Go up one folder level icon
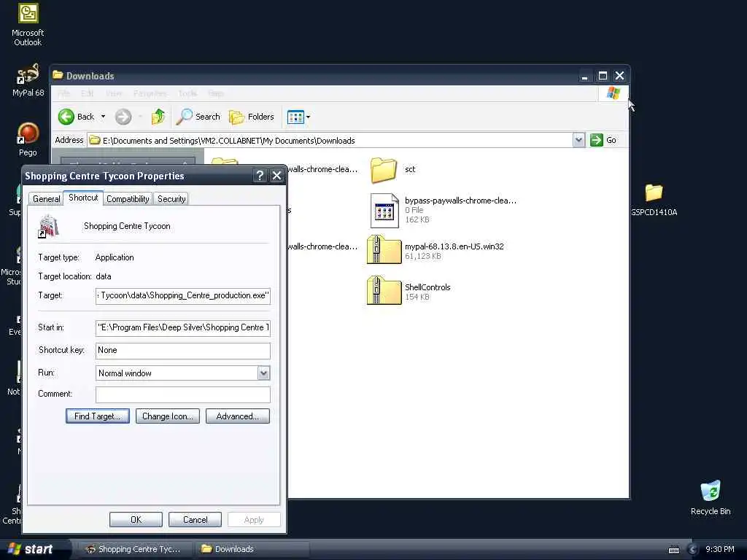The image size is (747, 560). pos(158,117)
